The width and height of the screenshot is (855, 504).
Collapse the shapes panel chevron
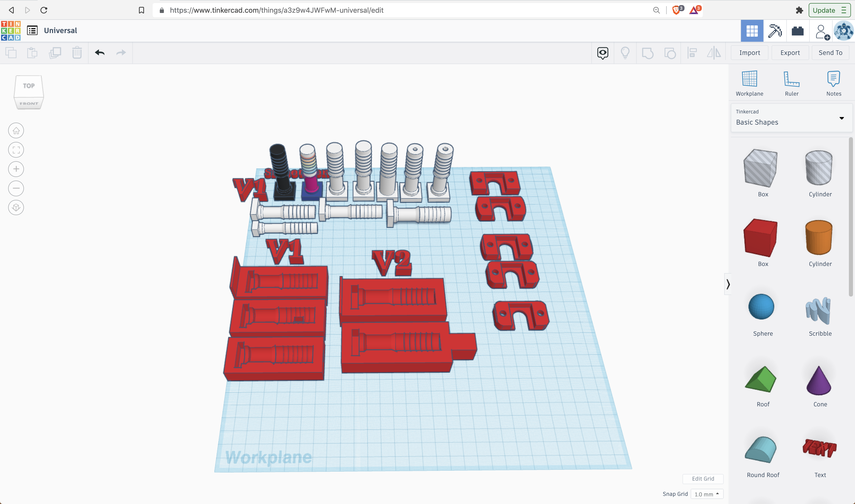[x=728, y=284]
